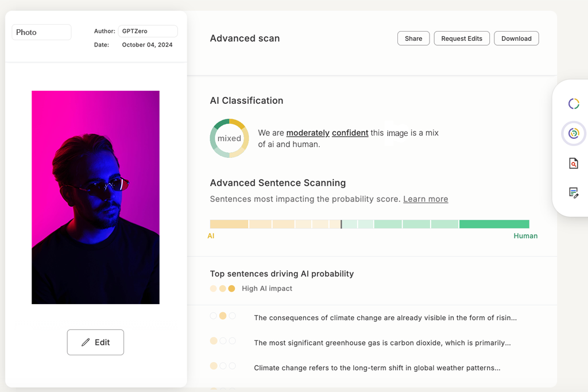
Task: Click the Share button
Action: (413, 38)
